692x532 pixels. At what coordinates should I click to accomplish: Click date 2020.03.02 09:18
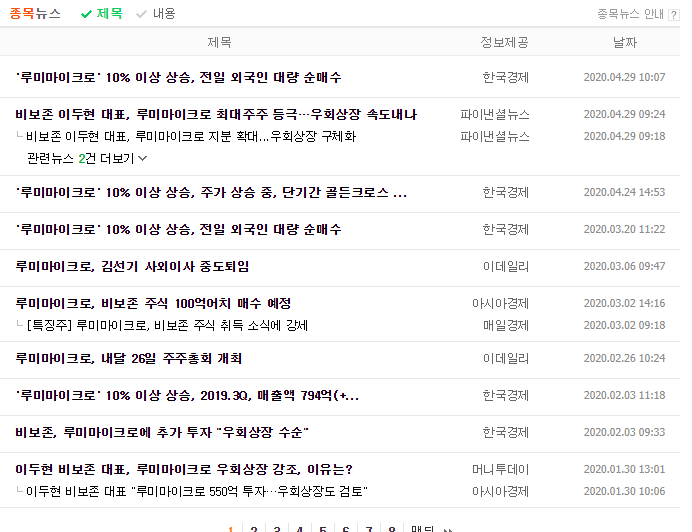click(x=624, y=325)
